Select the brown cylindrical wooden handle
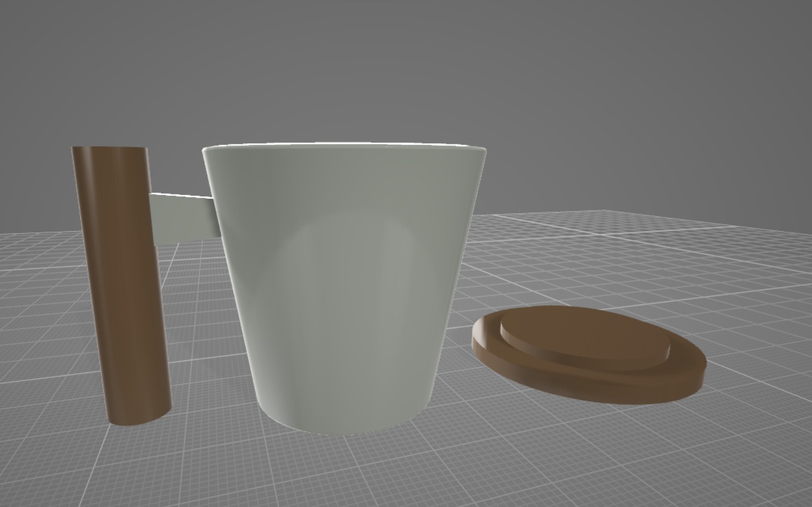 click(122, 285)
